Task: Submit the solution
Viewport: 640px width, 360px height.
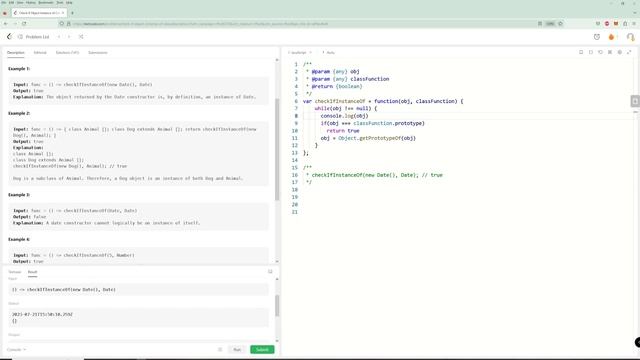Action: 262,350
